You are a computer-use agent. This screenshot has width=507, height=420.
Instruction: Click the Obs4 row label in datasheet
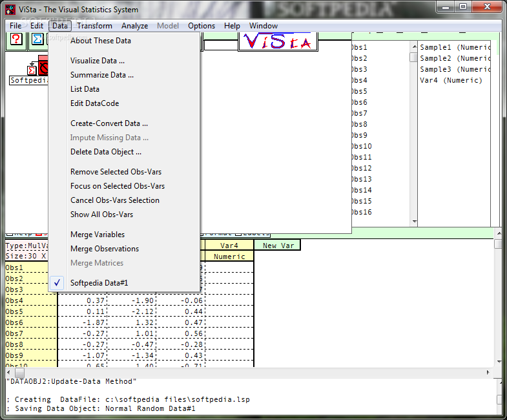coord(31,300)
